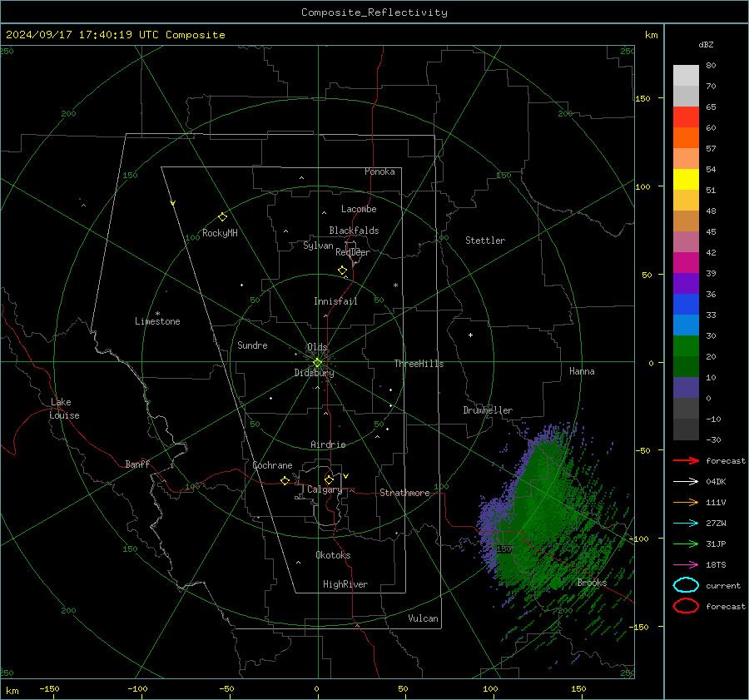Click the Okotoks label

point(333,555)
